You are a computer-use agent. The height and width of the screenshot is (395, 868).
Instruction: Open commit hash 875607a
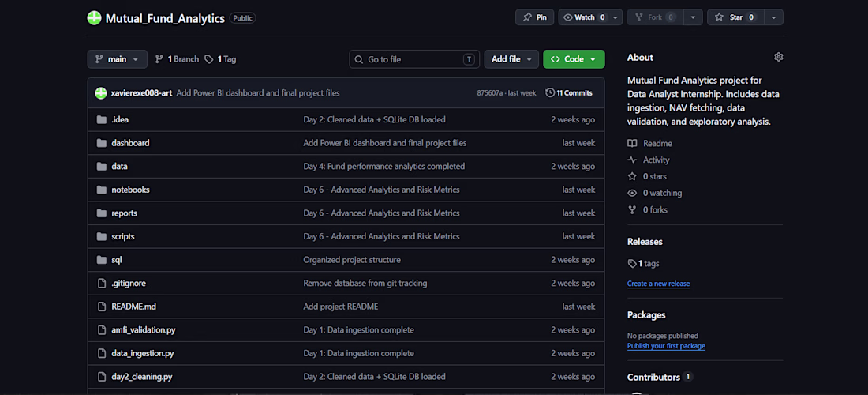[490, 93]
